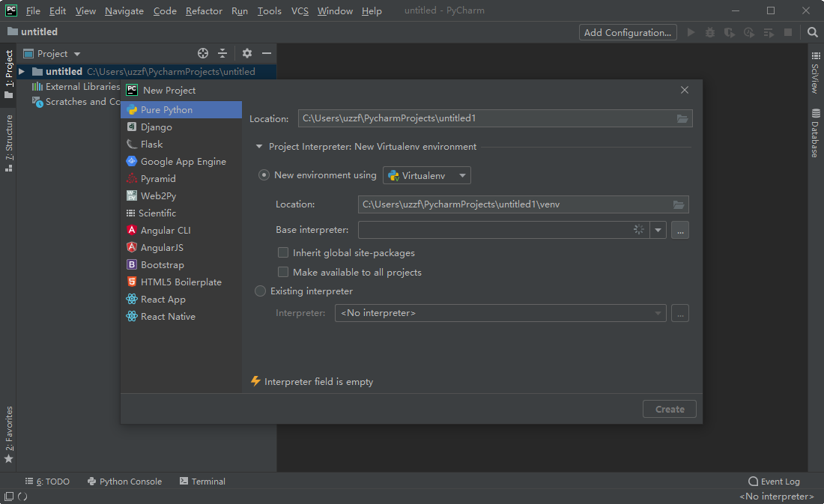Open the SciView side tab
The image size is (824, 504).
(x=815, y=73)
